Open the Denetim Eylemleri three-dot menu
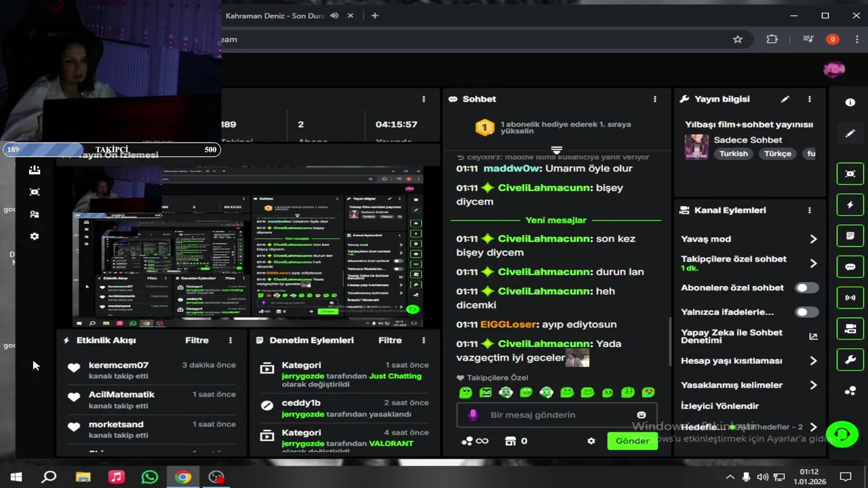 pyautogui.click(x=424, y=340)
